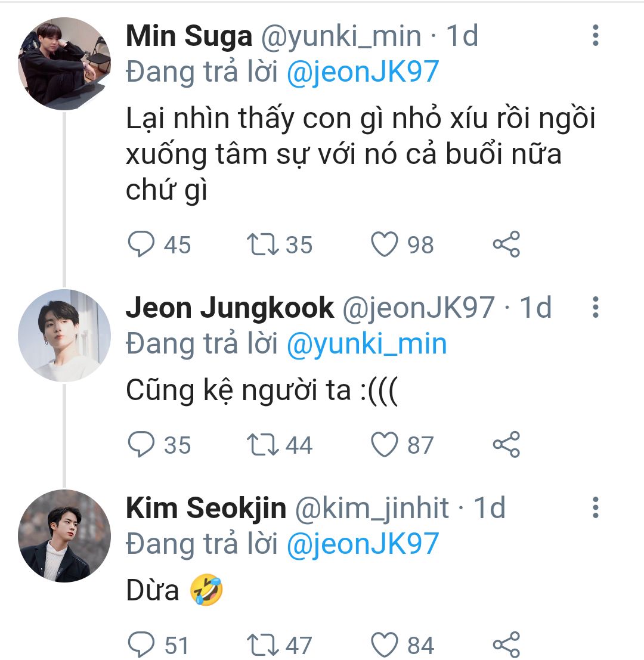Reply to Kim Seokjin's tweet
Viewport: 644px width, 660px height.
coord(142,644)
